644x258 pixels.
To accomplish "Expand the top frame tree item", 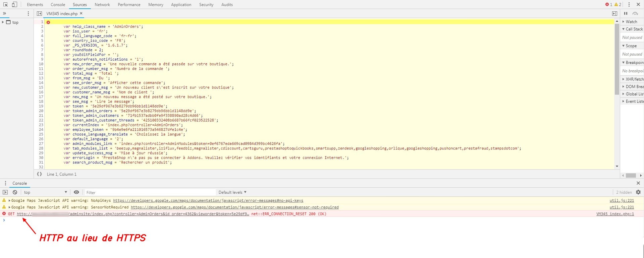I will 3,22.
